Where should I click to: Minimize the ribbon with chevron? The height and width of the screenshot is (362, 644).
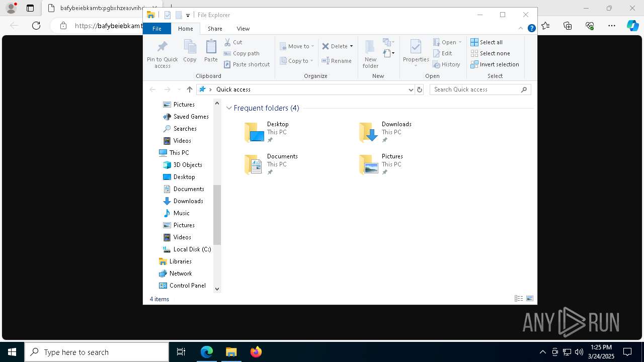pyautogui.click(x=521, y=29)
